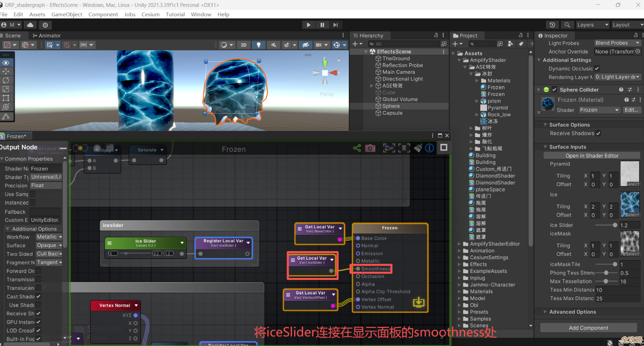Screen dimensions: 644x346
Task: Toggle the Receive Shadows checkbox
Action: click(598, 133)
